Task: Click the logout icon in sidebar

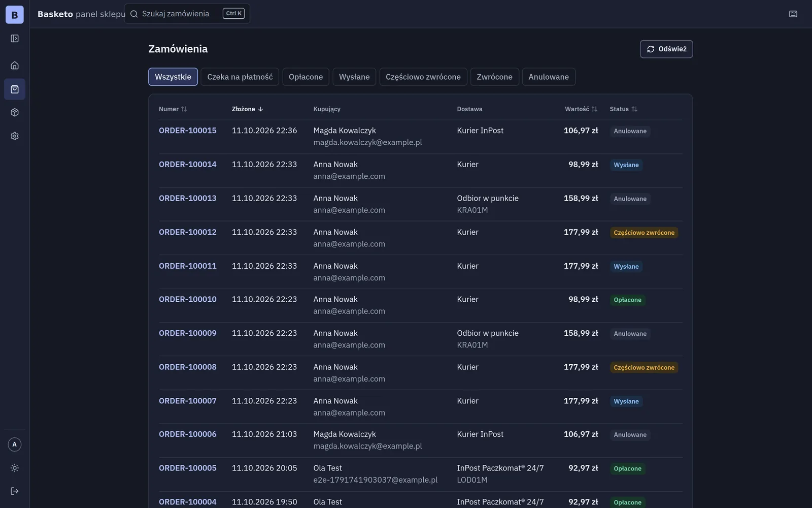Action: click(15, 491)
